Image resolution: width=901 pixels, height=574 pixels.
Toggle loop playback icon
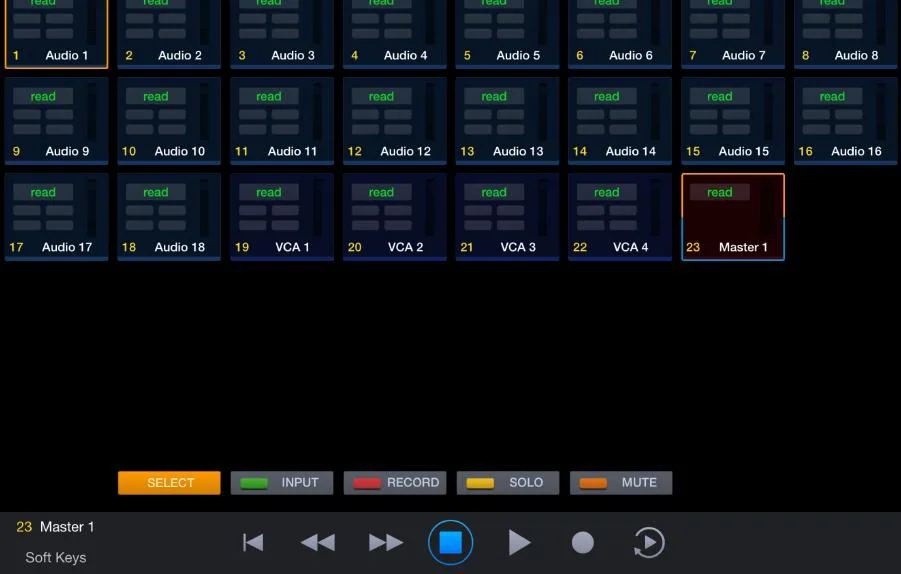tap(649, 542)
